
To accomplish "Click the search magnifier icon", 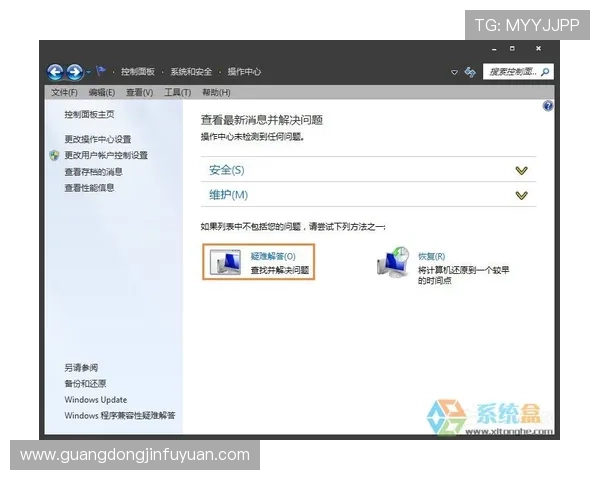I will pyautogui.click(x=546, y=72).
